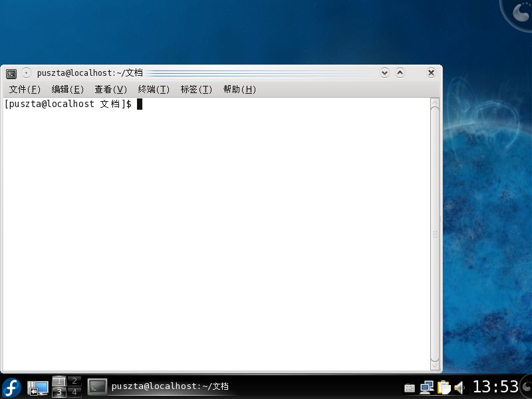This screenshot has width=532, height=399.
Task: Click the terminal scrollbar down arrow
Action: point(435,366)
